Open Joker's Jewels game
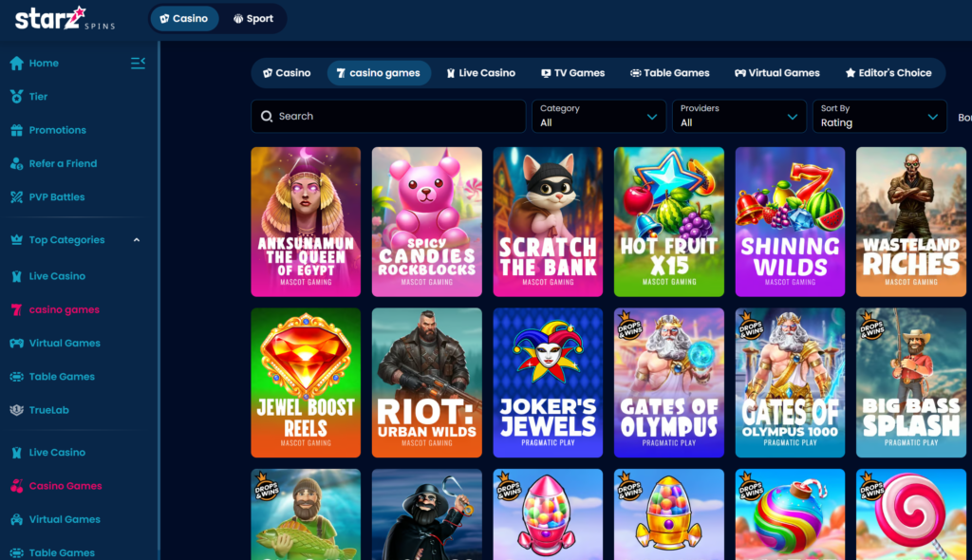Image resolution: width=972 pixels, height=560 pixels. point(548,383)
